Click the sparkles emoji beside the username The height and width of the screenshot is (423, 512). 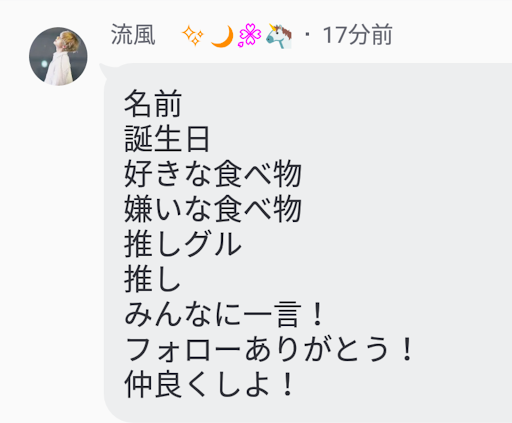(193, 36)
